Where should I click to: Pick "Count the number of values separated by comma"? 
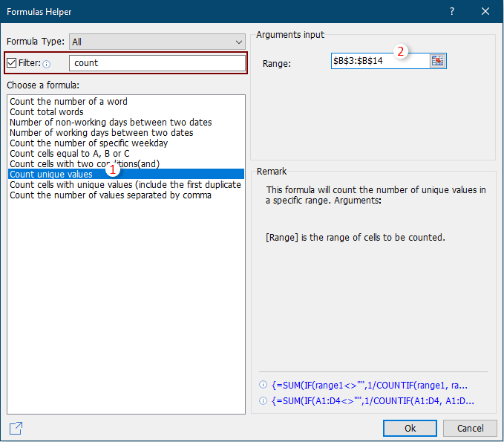[x=111, y=195]
